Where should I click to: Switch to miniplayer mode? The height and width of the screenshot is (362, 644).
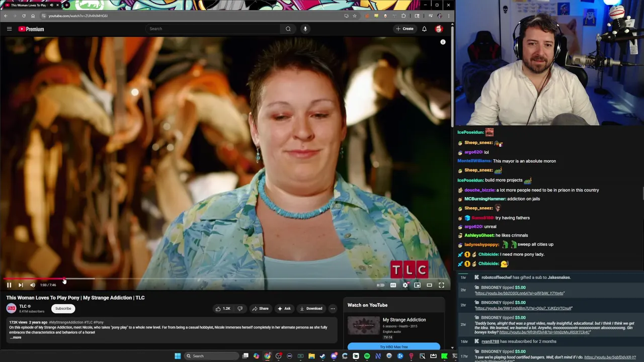[x=417, y=285]
